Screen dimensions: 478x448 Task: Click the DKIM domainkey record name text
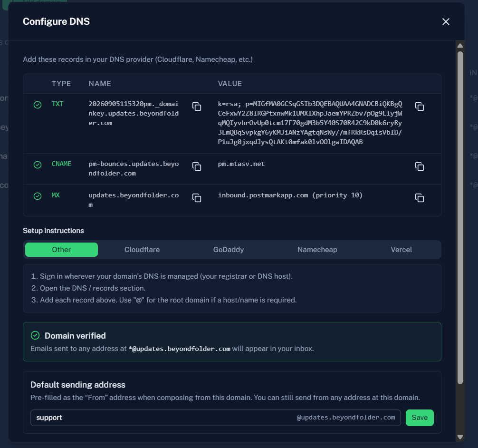(134, 113)
